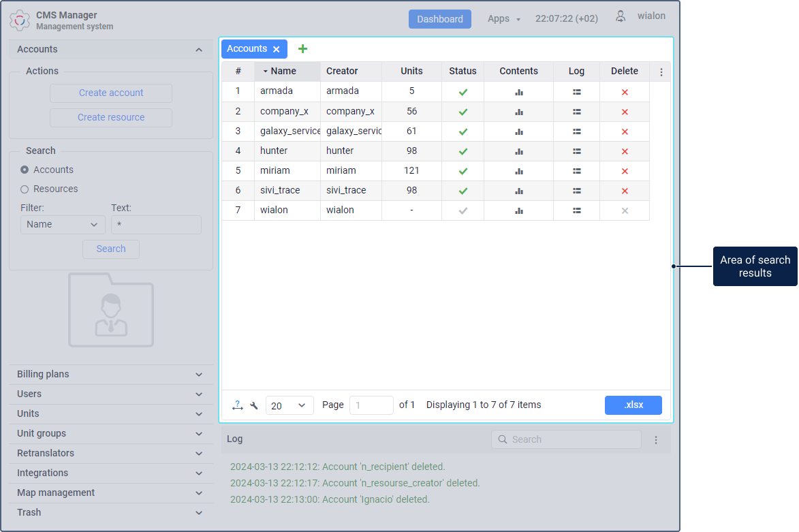Screen dimensions: 799x532
Task: Open table column options kebab menu
Action: (x=661, y=72)
